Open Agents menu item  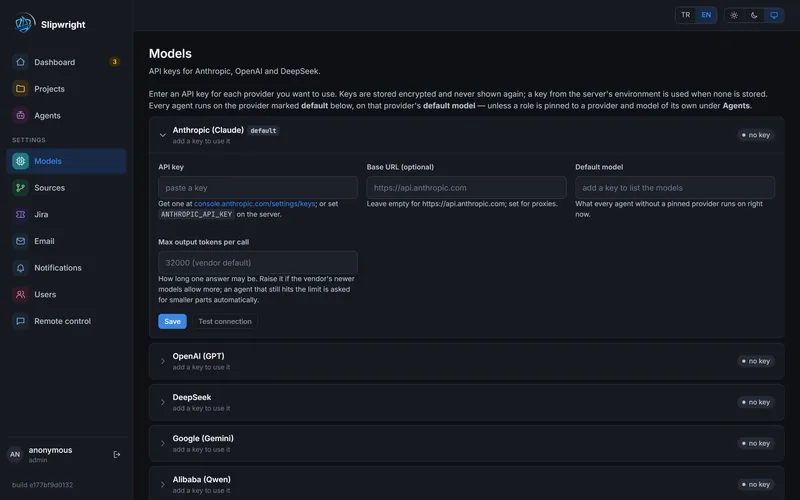coord(66,115)
